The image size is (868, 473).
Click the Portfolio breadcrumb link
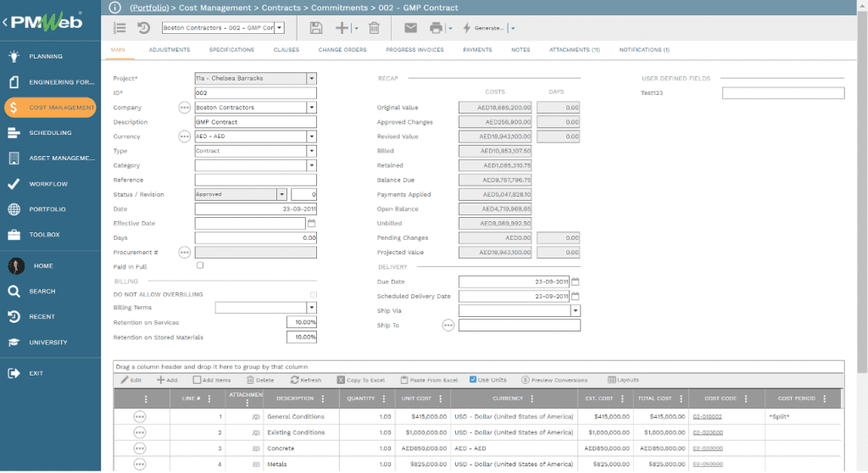coord(149,8)
